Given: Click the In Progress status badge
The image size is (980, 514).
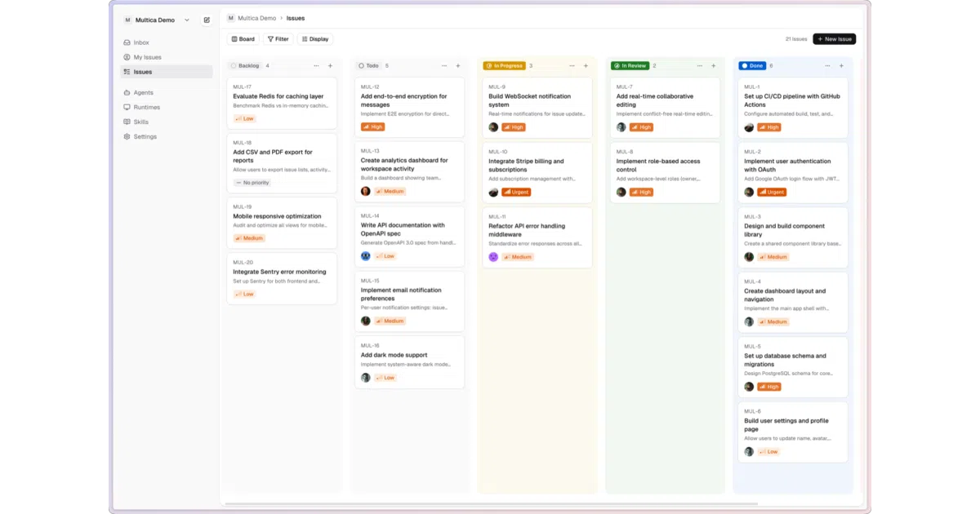Looking at the screenshot, I should 505,65.
